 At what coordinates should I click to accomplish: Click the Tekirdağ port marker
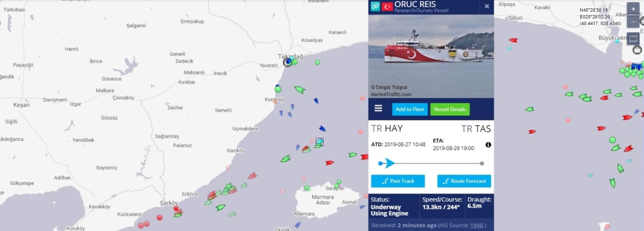click(x=288, y=62)
